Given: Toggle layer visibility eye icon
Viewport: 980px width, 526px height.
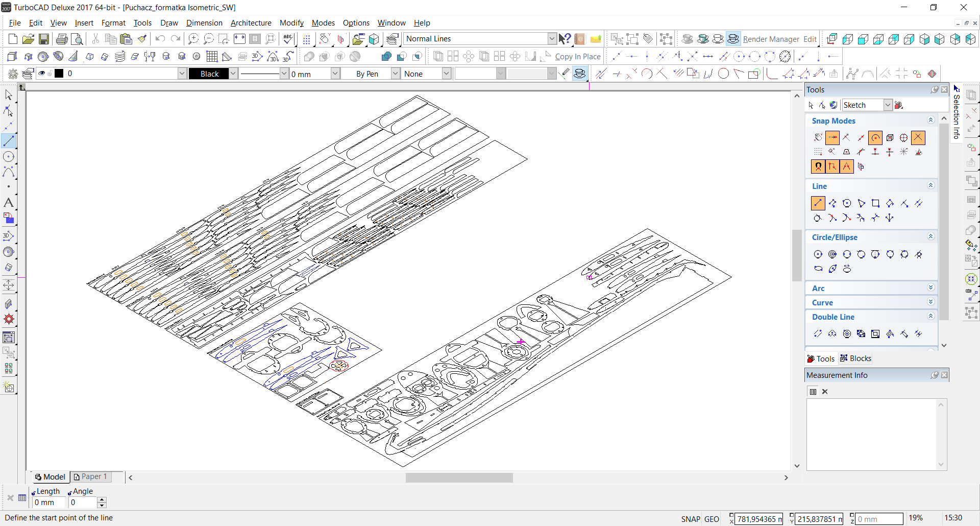Looking at the screenshot, I should [x=42, y=74].
